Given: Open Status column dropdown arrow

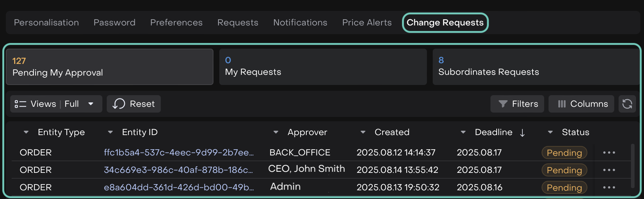Looking at the screenshot, I should tap(550, 132).
